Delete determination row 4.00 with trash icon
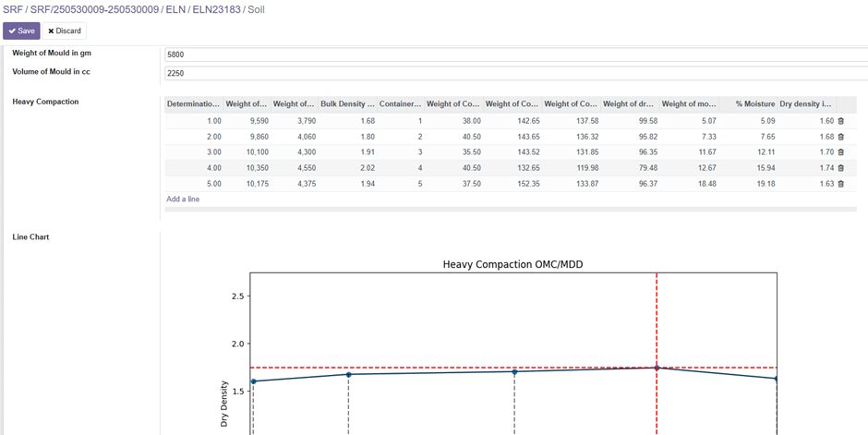The width and height of the screenshot is (868, 435). [x=840, y=168]
